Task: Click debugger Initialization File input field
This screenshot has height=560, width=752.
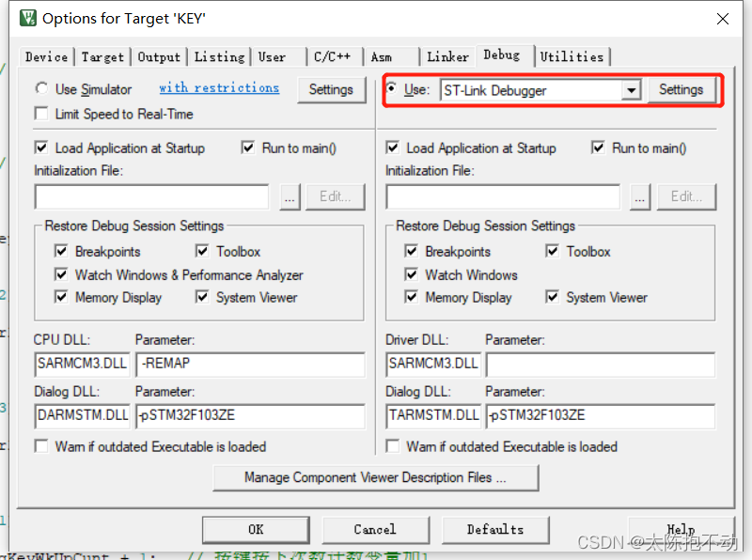Action: (x=503, y=196)
